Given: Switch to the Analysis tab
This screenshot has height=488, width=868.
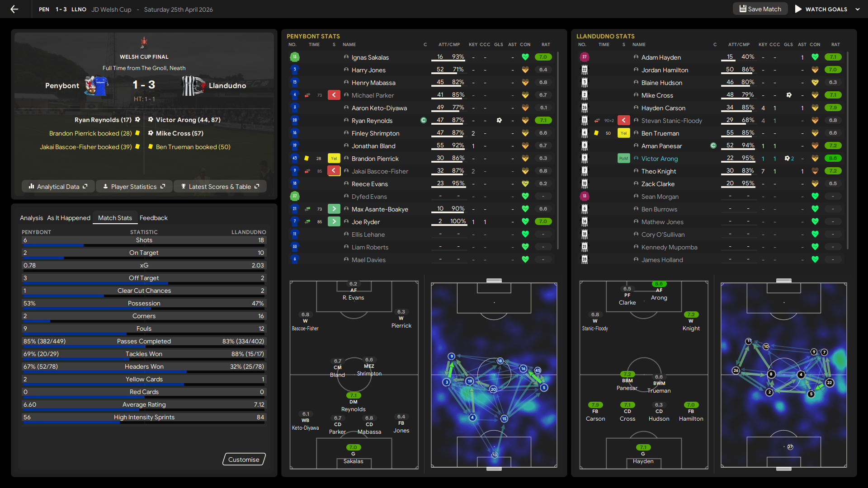Looking at the screenshot, I should click(x=31, y=218).
